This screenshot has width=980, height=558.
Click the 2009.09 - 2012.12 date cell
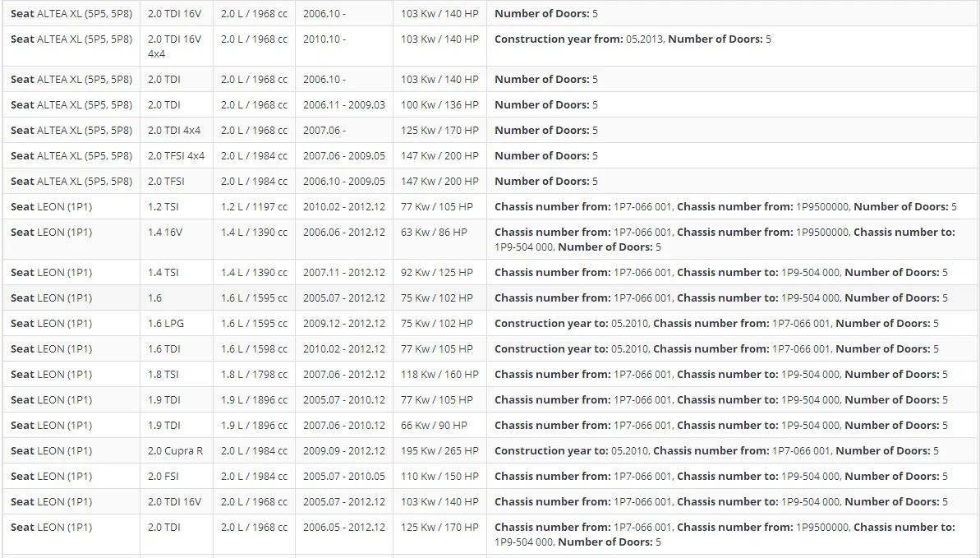click(343, 451)
